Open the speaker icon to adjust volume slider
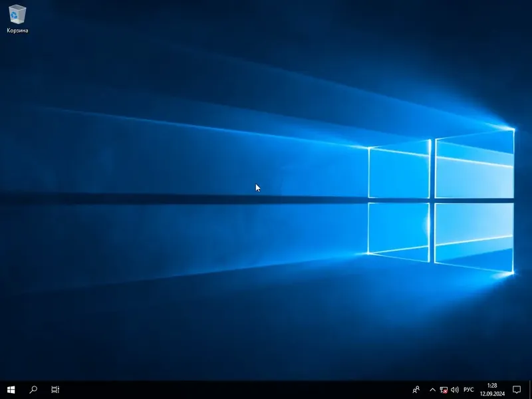The image size is (532, 399). point(455,388)
